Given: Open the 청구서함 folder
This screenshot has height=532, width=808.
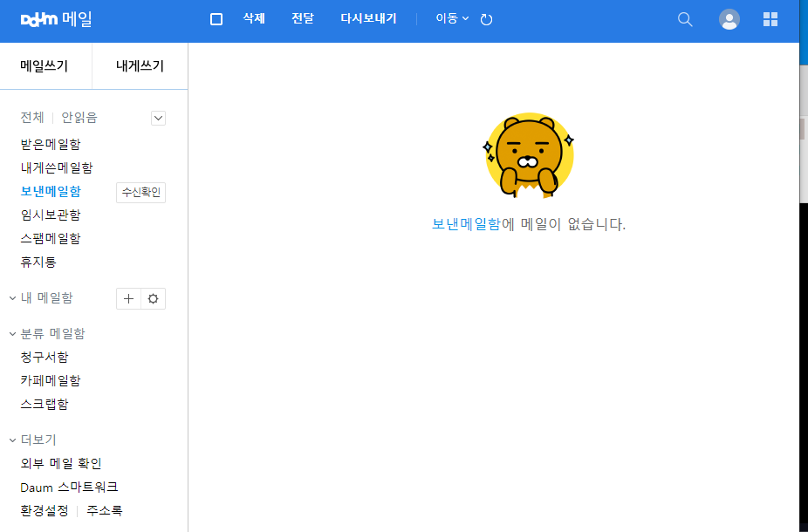Looking at the screenshot, I should pos(45,358).
